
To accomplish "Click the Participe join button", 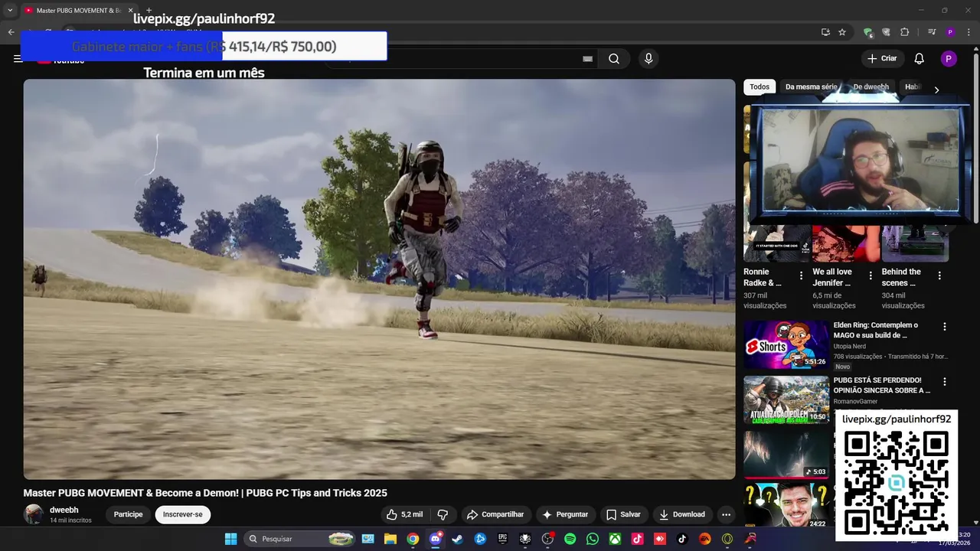I will point(129,514).
